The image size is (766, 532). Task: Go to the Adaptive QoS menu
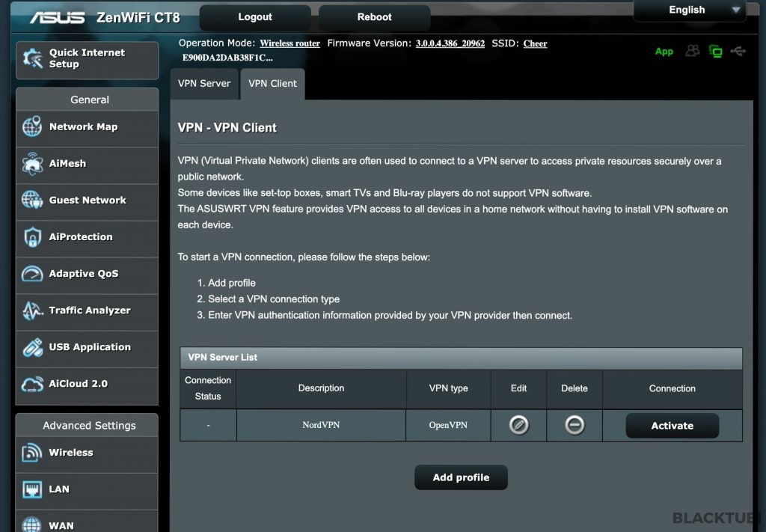87,274
